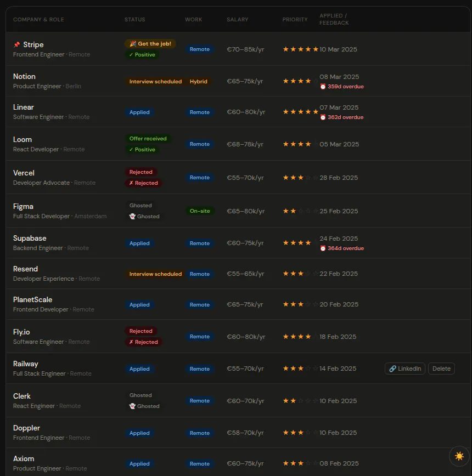472x476 pixels.
Task: Click the 28 Feb 2025 date for Vercel
Action: click(339, 178)
